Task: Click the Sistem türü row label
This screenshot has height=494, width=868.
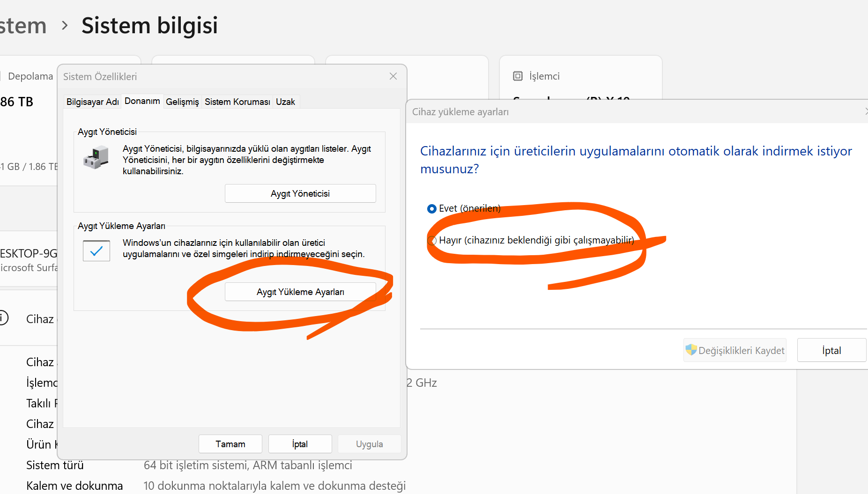Action: tap(55, 465)
